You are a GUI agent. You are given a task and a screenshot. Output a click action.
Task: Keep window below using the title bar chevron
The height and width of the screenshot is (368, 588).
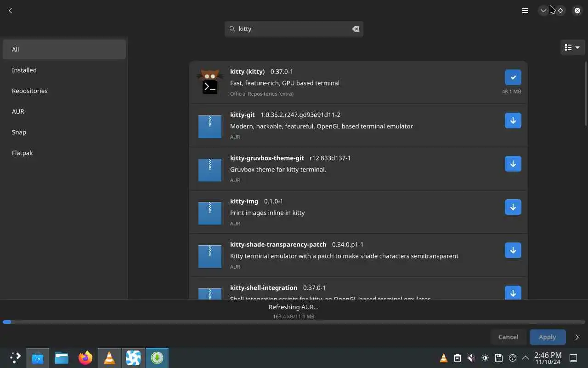(x=543, y=10)
